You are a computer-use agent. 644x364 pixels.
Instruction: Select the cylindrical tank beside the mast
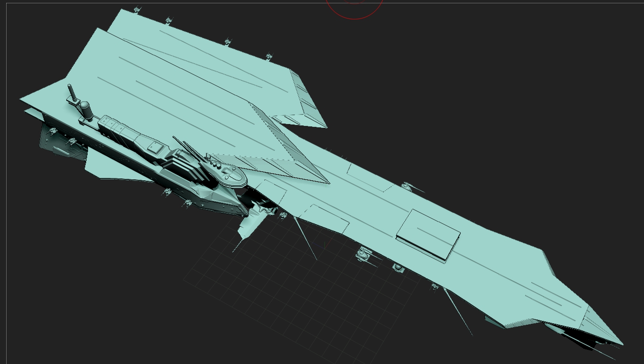click(x=85, y=110)
